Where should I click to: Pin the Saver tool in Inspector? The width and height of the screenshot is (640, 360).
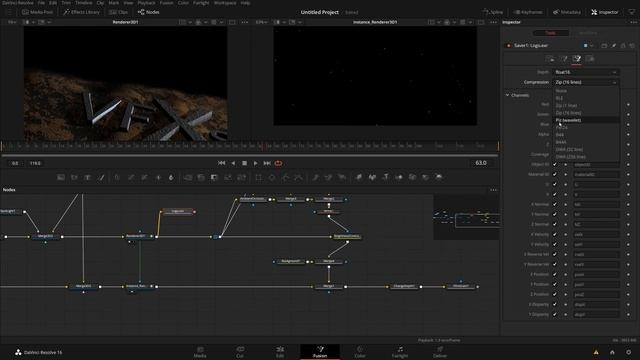pyautogui.click(x=613, y=46)
